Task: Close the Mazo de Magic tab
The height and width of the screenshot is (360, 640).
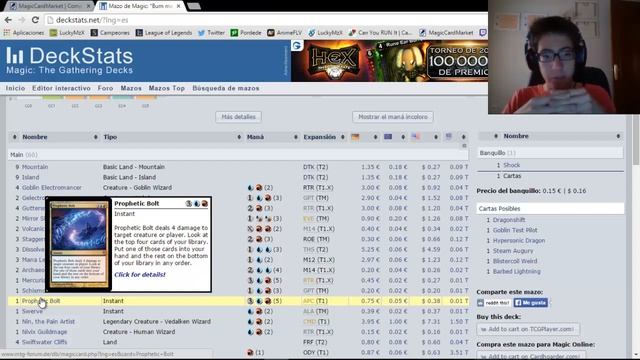Action: pos(178,6)
